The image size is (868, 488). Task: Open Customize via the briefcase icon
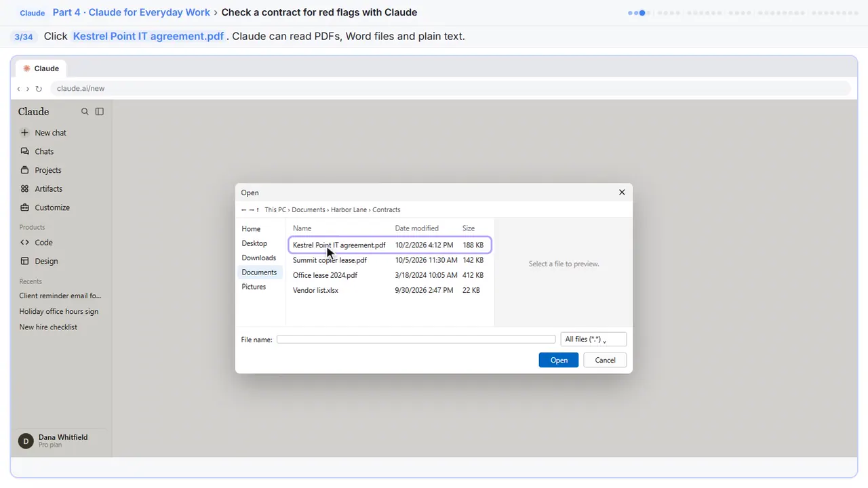[25, 207]
